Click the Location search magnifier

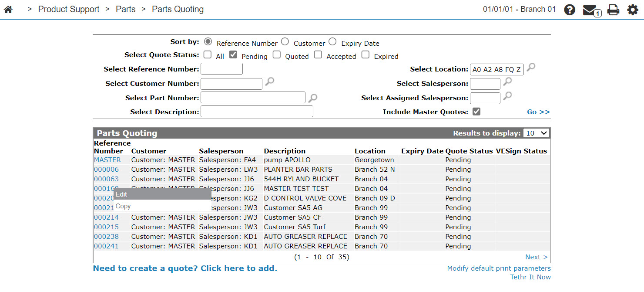tap(531, 67)
